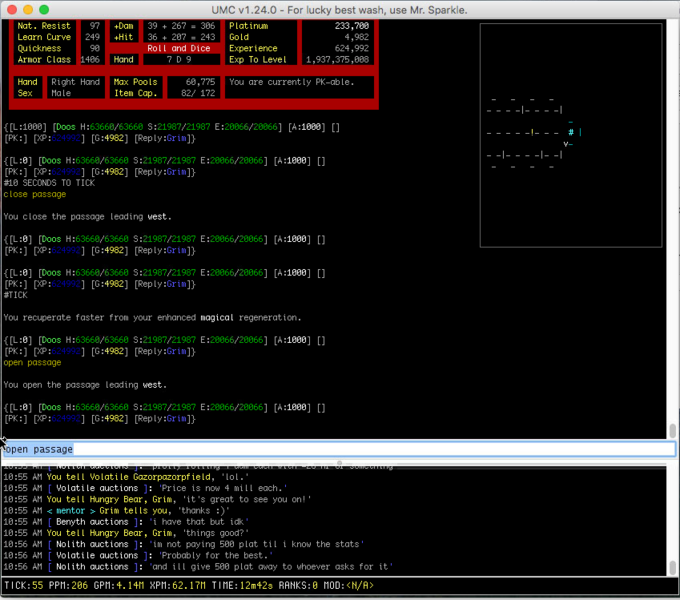
Task: Click the main output pane's vertical scrollbar thumb
Action: (672, 430)
